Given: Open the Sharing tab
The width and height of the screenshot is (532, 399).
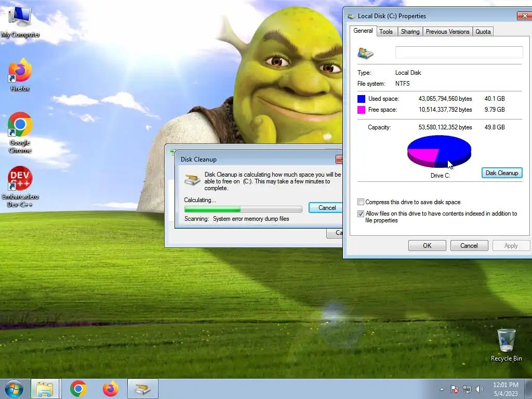Looking at the screenshot, I should pos(410,32).
